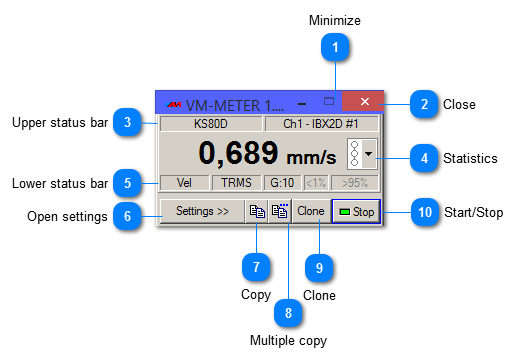Click the Copy measurement icon
Viewport: 519px width, 364px height.
point(257,211)
